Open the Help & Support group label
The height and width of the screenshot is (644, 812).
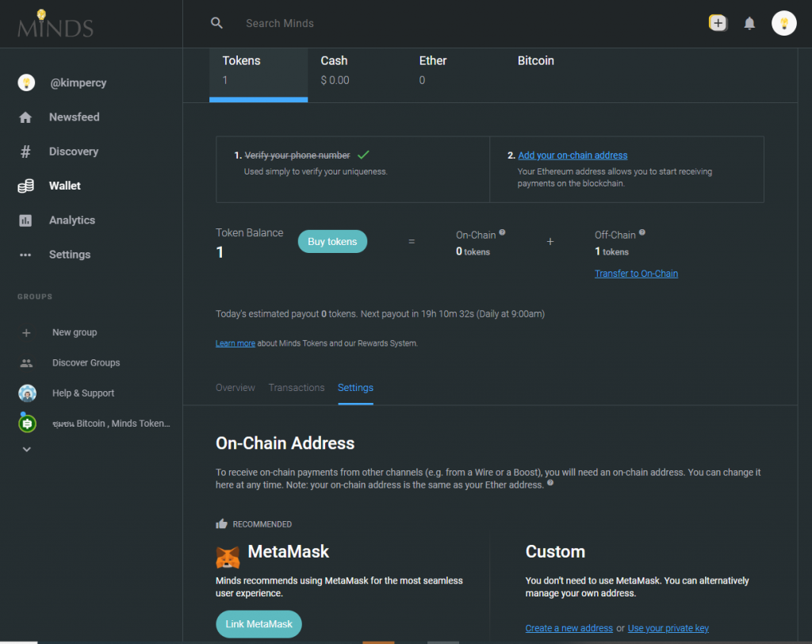(83, 393)
